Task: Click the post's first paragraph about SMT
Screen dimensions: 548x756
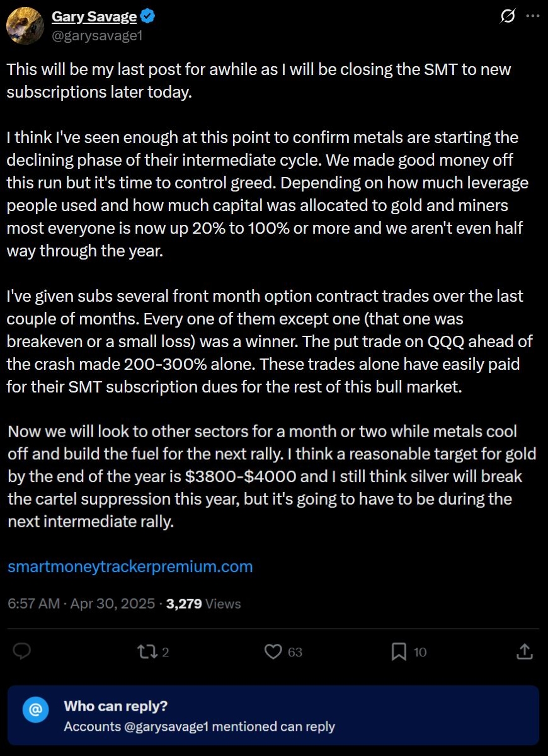Action: point(258,80)
